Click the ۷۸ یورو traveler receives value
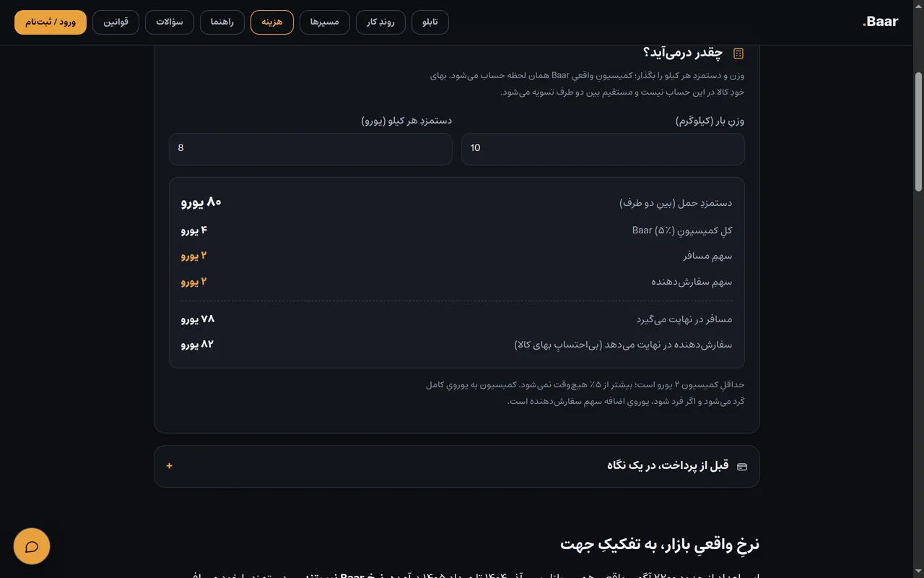 (197, 319)
